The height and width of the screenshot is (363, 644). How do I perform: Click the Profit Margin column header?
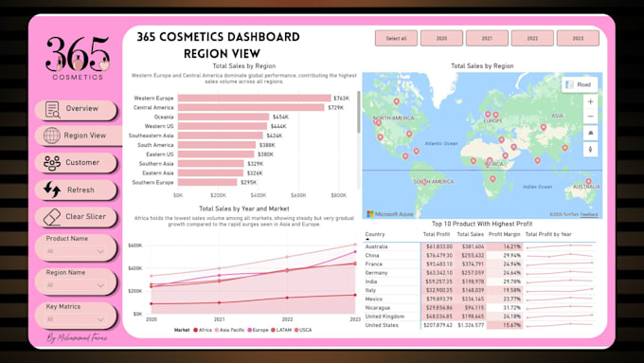[504, 234]
